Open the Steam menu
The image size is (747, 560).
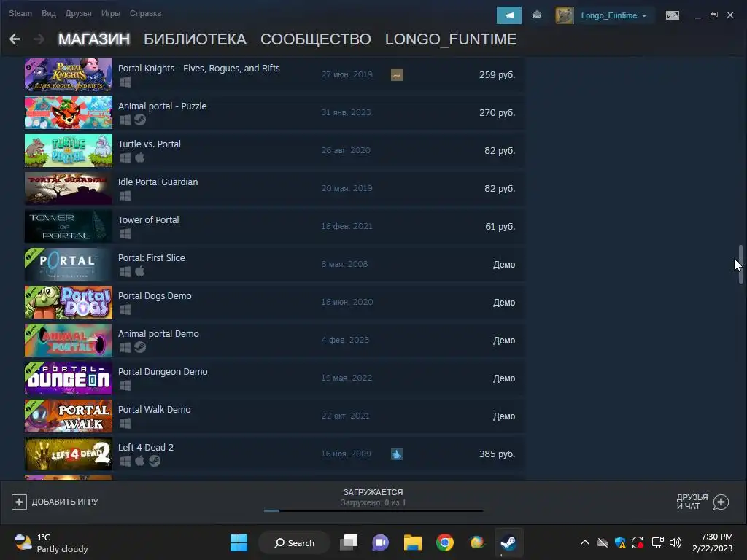click(x=20, y=13)
